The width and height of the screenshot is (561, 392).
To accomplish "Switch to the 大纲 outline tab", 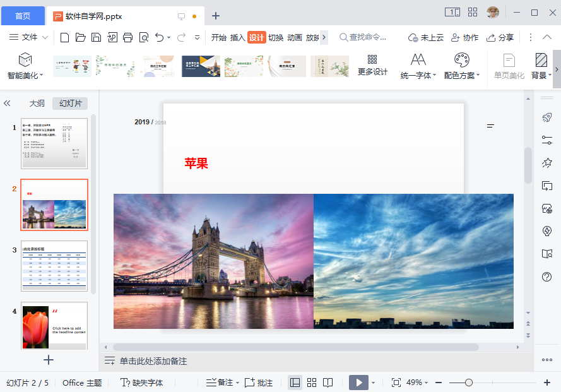I will [x=37, y=104].
